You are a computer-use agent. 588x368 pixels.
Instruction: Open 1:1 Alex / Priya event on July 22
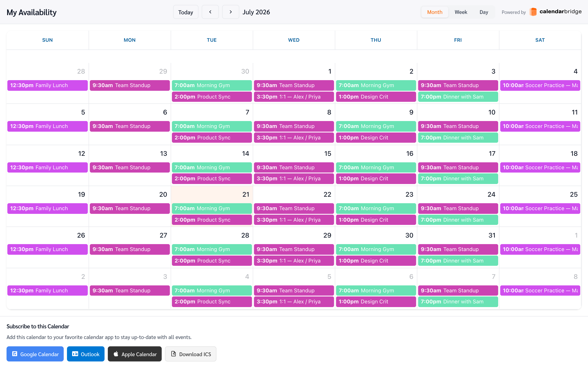(x=294, y=220)
